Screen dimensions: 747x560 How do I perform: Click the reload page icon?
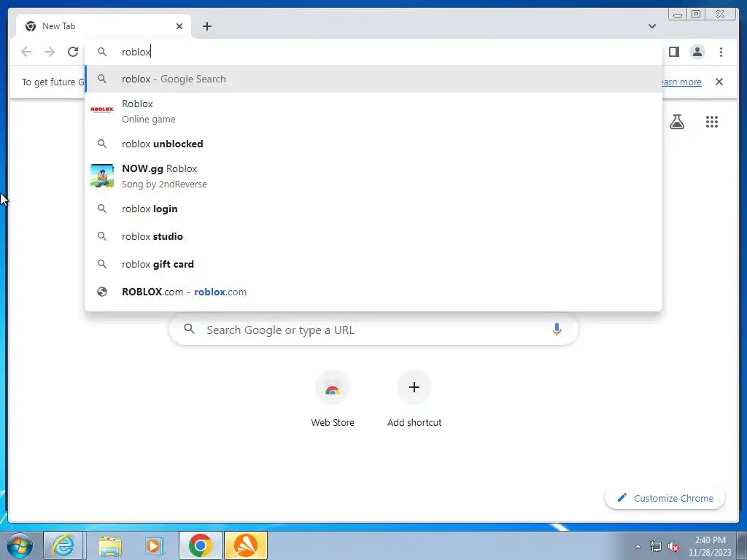pyautogui.click(x=73, y=52)
